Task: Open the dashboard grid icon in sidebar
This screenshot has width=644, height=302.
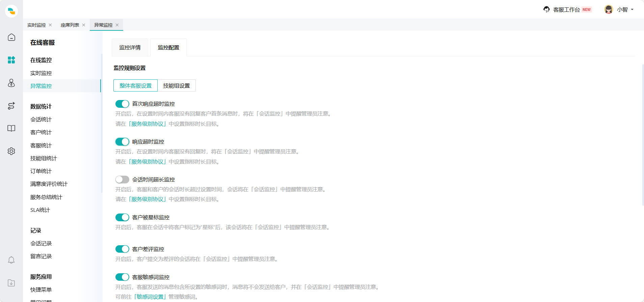Action: coord(11,60)
